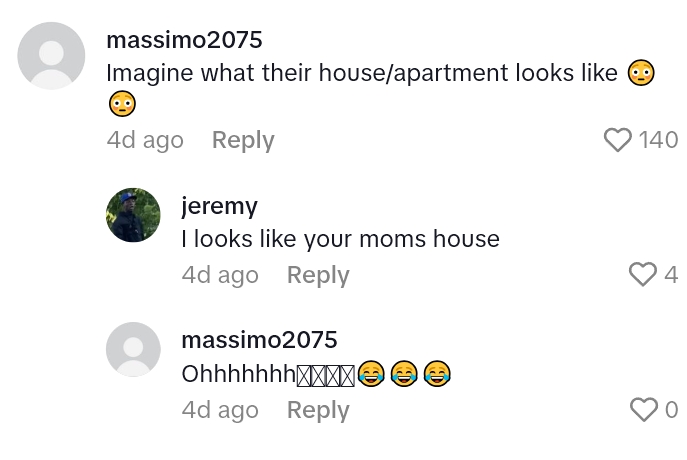Open jeremy's profile picture
The height and width of the screenshot is (460, 687).
click(x=133, y=215)
